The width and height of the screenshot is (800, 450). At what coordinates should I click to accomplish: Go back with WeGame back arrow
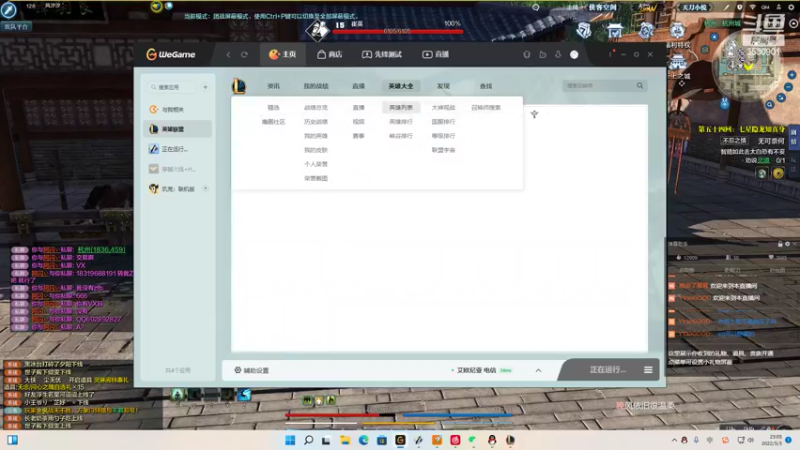pyautogui.click(x=229, y=55)
